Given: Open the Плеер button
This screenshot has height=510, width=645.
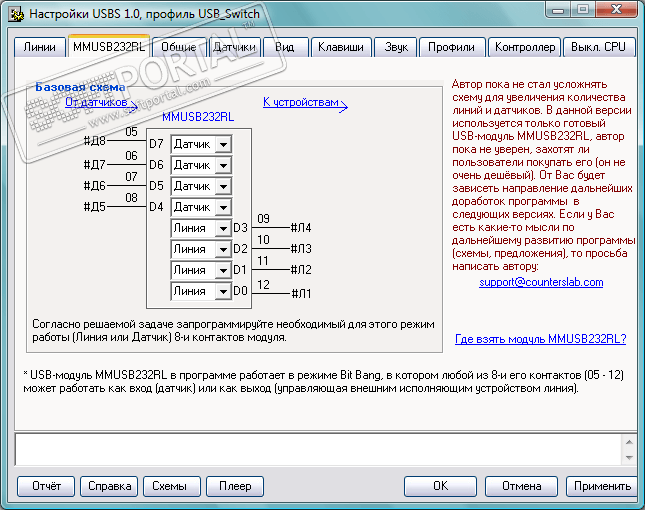Looking at the screenshot, I should 235,486.
